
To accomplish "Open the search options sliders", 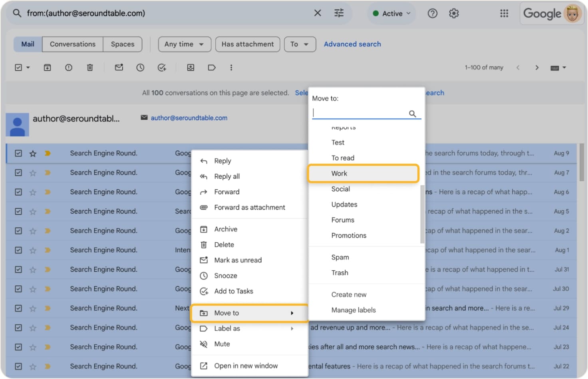I will tap(339, 13).
